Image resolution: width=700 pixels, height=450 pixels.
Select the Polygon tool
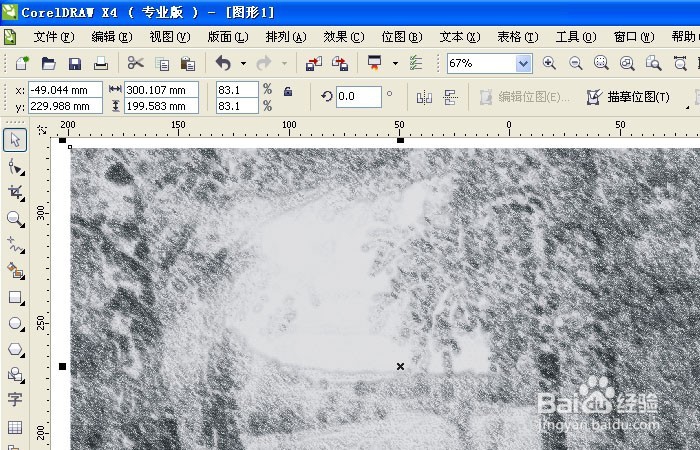click(16, 349)
